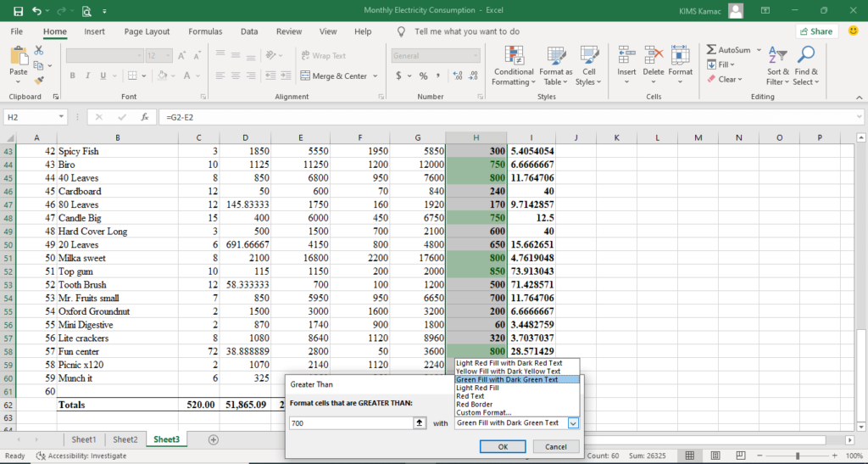The height and width of the screenshot is (464, 868).
Task: Click OK in the Greater Than dialog
Action: (x=503, y=447)
